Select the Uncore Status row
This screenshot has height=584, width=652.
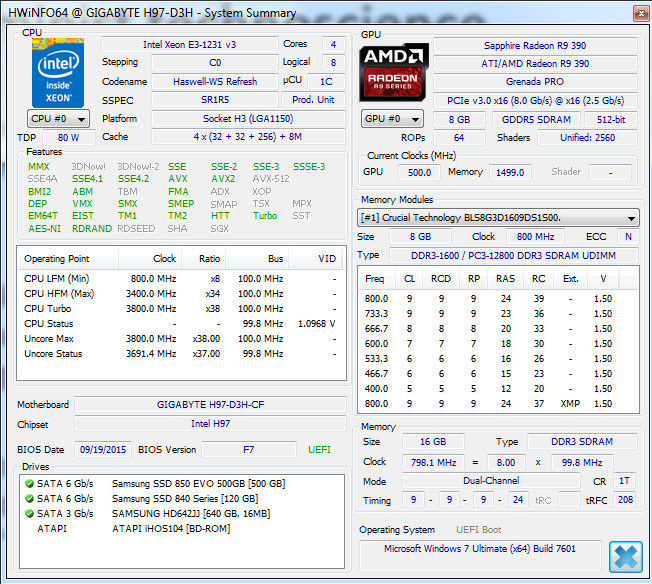coord(180,354)
